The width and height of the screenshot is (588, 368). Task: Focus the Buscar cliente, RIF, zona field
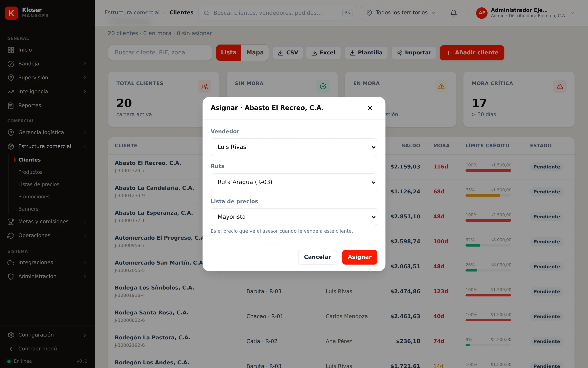point(160,53)
